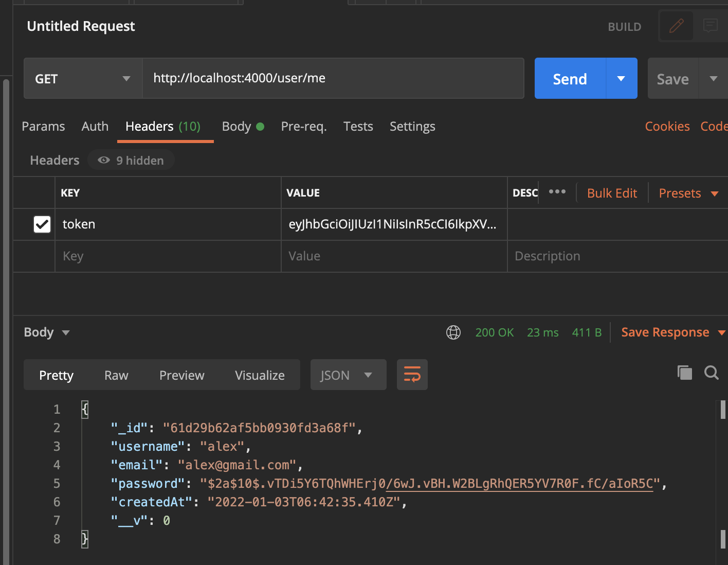Switch to the Params tab
This screenshot has width=728, height=565.
pos(43,127)
